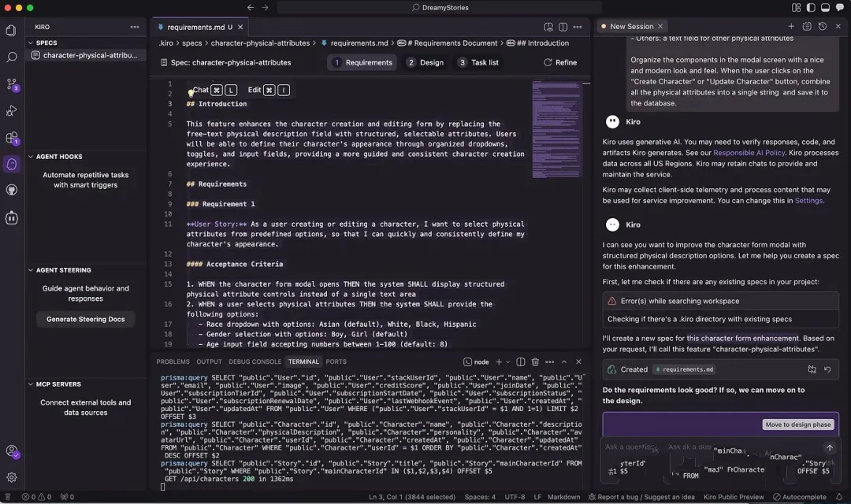This screenshot has width=851, height=504.
Task: Open the Responsible AI Policy link
Action: [x=749, y=153]
